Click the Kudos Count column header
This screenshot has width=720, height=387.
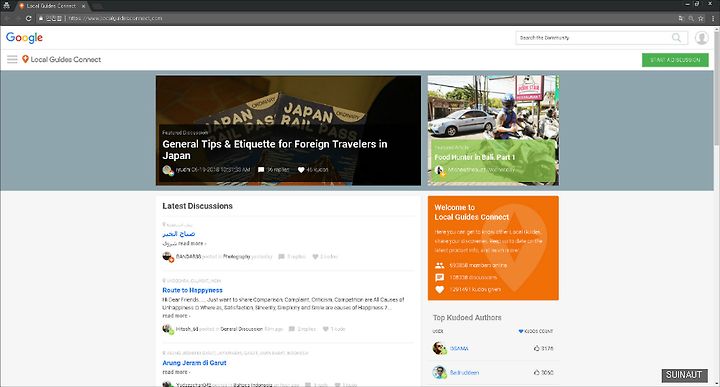point(536,331)
